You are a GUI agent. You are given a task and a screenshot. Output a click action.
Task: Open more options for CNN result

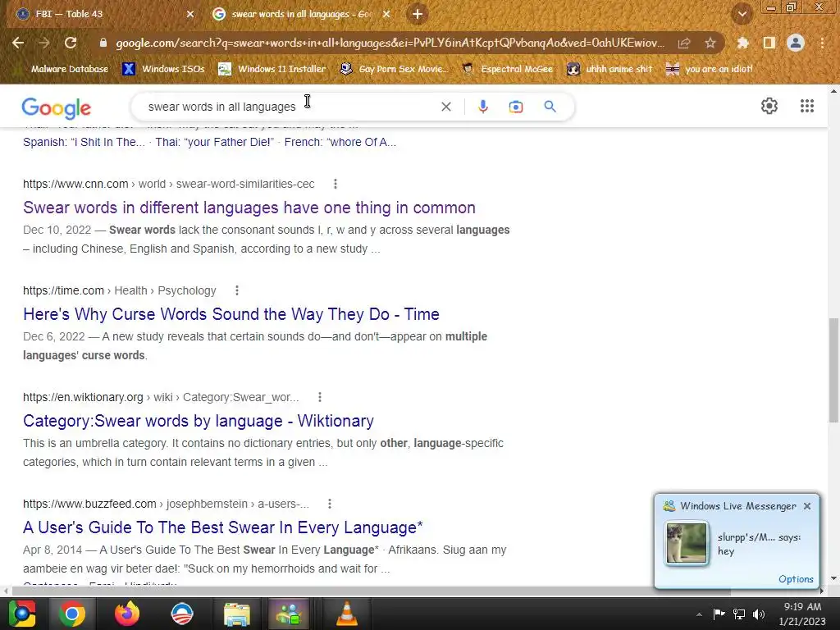336,184
